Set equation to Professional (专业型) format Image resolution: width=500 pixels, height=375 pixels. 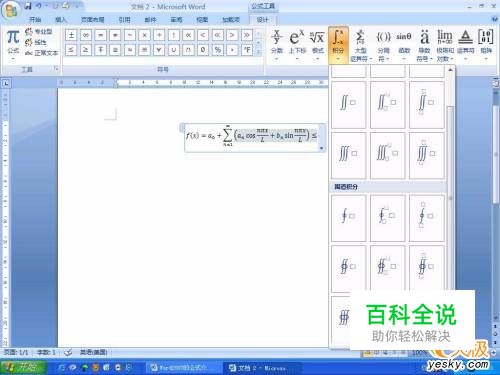pyautogui.click(x=39, y=32)
